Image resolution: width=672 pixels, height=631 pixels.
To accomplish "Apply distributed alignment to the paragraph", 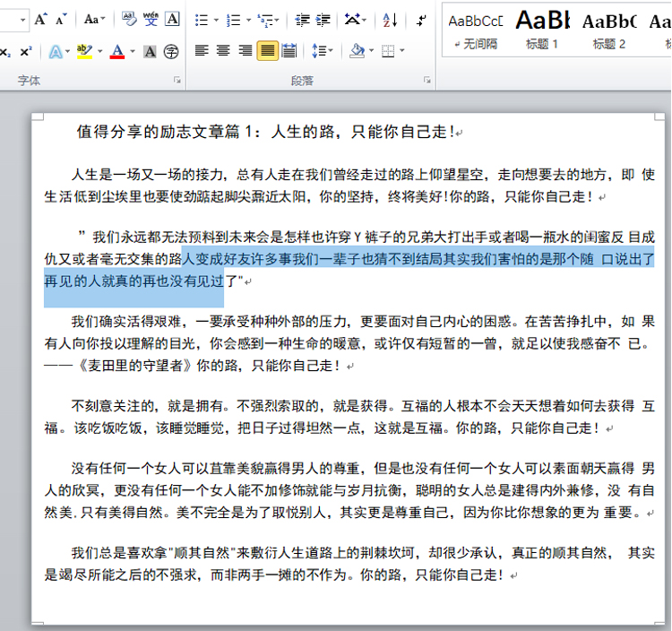I will [x=289, y=50].
